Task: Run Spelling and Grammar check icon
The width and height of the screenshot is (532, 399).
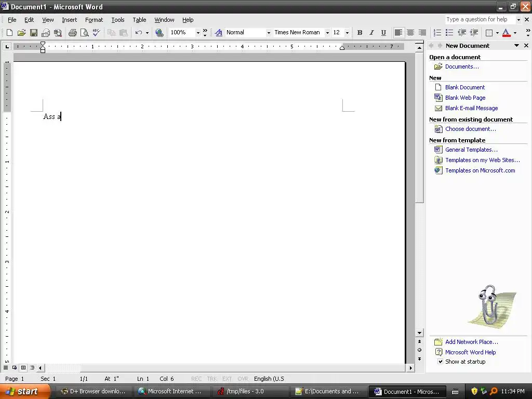Action: [96, 33]
